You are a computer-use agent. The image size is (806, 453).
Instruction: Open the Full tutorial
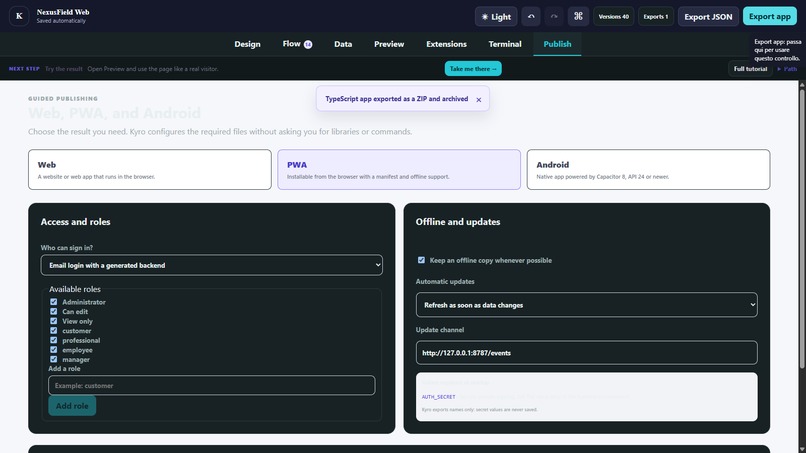pyautogui.click(x=750, y=68)
